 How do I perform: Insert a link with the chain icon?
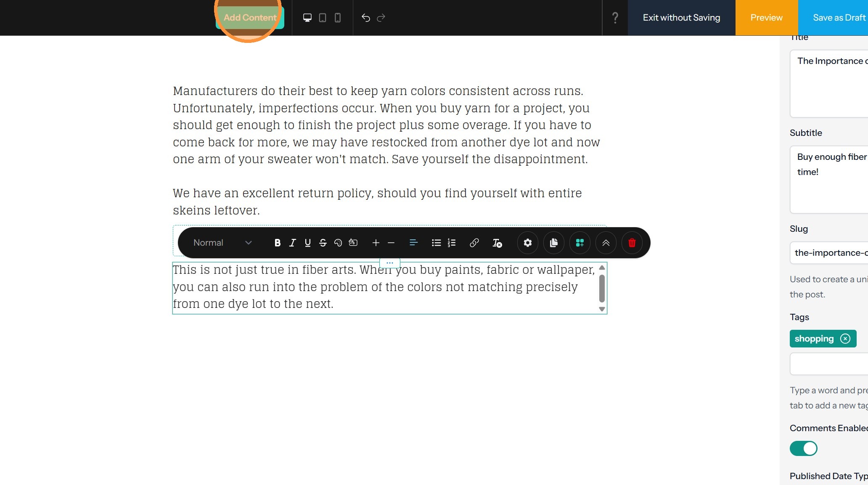pos(474,243)
